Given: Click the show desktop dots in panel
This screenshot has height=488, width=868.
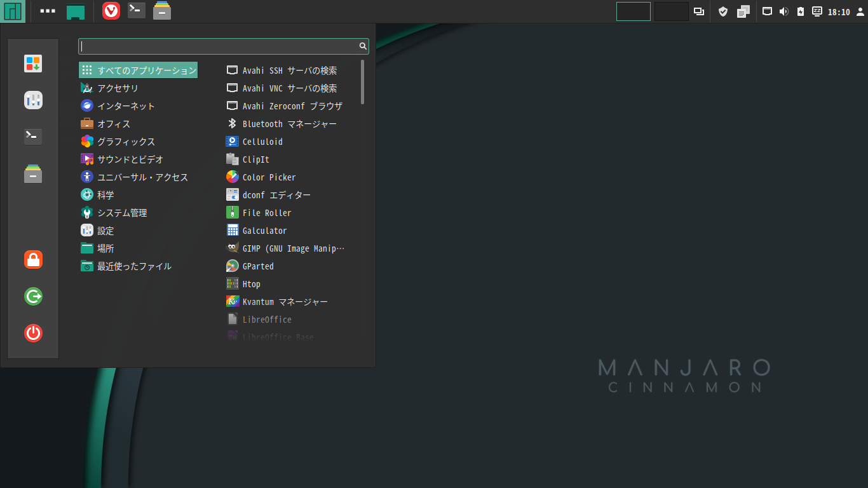Looking at the screenshot, I should pyautogui.click(x=48, y=11).
